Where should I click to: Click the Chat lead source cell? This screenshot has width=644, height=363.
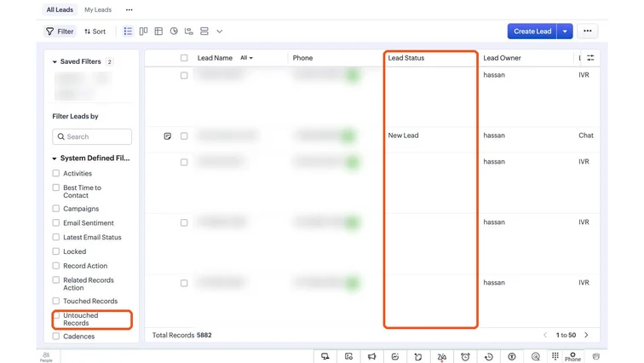tap(586, 135)
